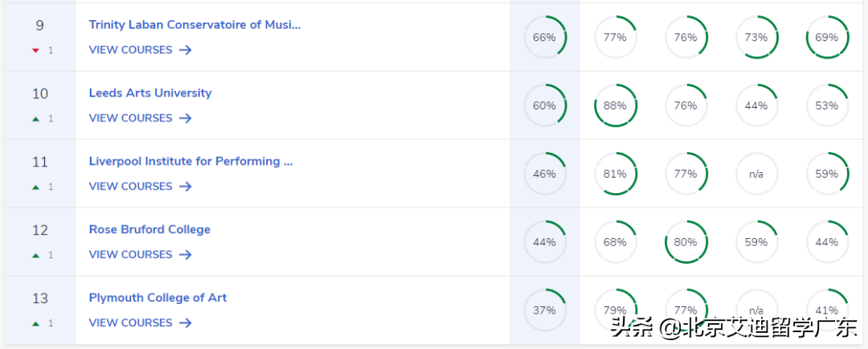Click the green up arrow under rank 10
868x349 pixels.
[x=35, y=118]
